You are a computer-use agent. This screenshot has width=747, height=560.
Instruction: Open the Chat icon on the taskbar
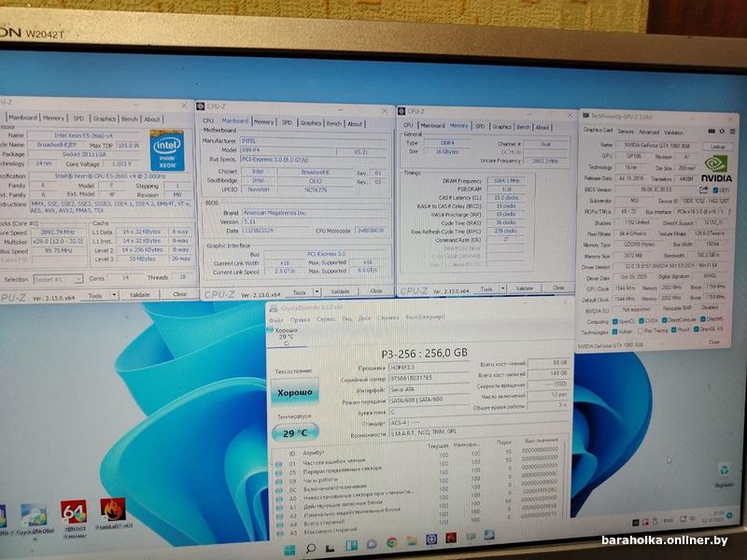point(372,544)
